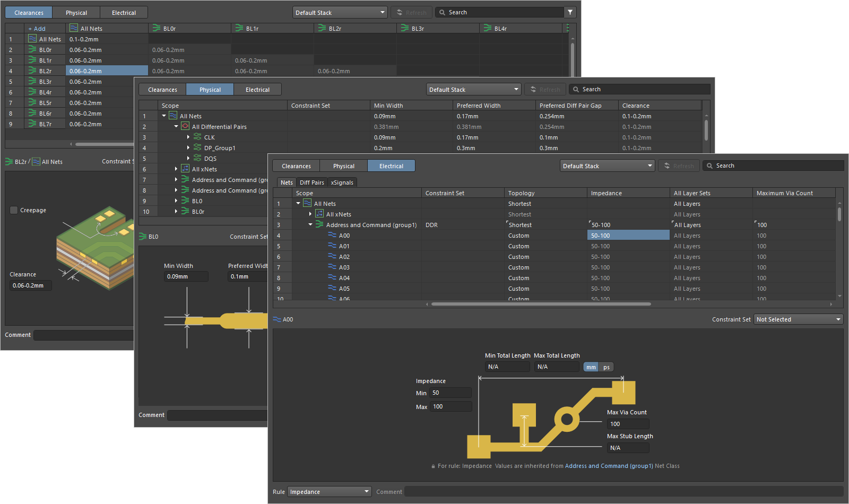Switch to the Diff Pairs tab
This screenshot has width=849, height=504.
(x=312, y=182)
